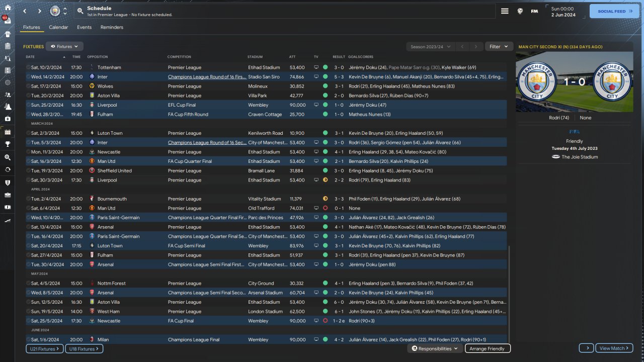Viewport: 644px width, 362px height.
Task: Open the FM menu icon
Action: pyautogui.click(x=534, y=11)
